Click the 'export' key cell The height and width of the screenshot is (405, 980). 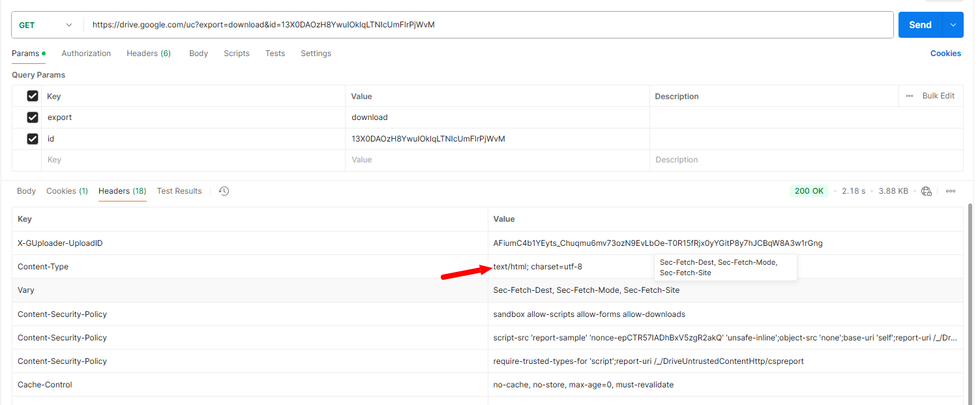pyautogui.click(x=193, y=117)
